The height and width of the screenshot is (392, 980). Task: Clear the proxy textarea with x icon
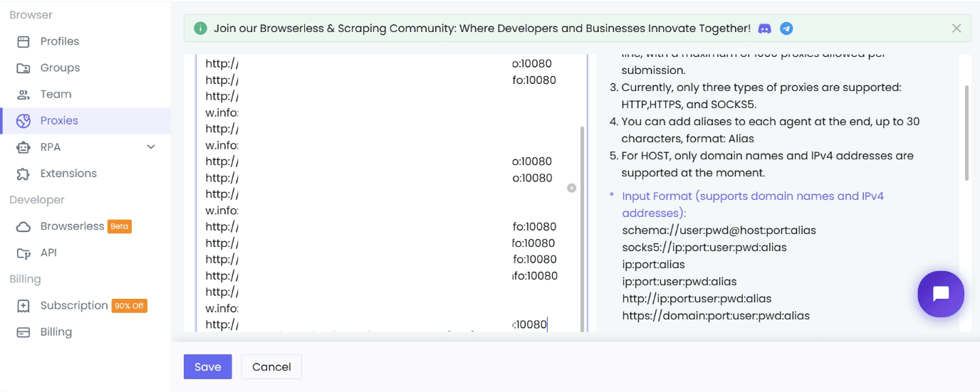coord(571,188)
